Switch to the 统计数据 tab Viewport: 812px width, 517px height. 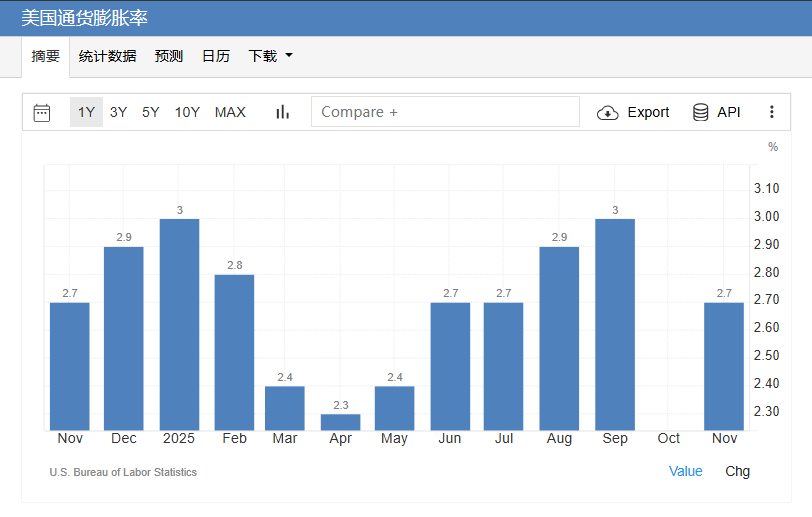(107, 56)
